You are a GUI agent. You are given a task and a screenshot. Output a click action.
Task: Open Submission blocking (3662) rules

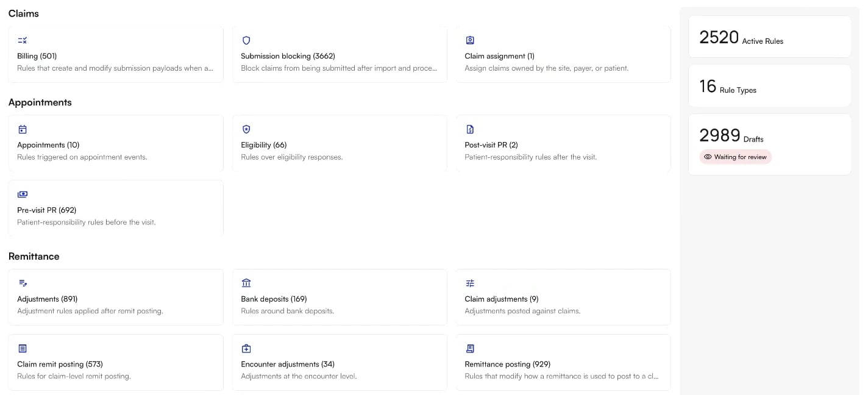(x=340, y=54)
